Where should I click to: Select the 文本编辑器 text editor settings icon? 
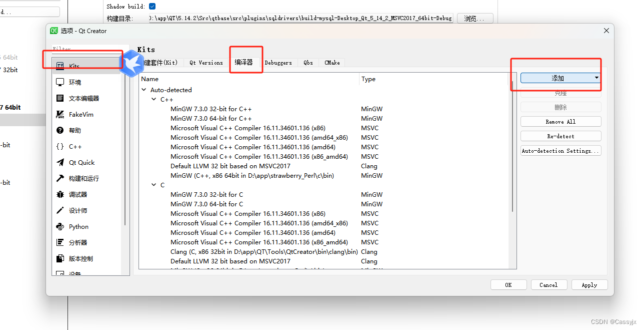[x=60, y=98]
